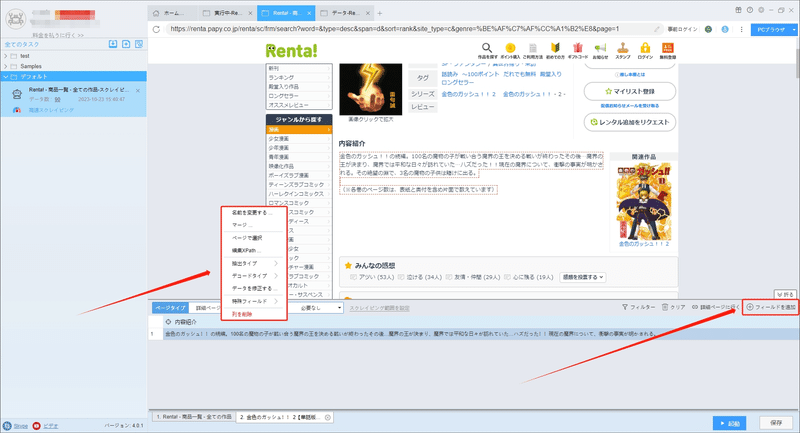Switch to the データ-Re... tab
Viewport: 800px width, 433px height.
(346, 13)
